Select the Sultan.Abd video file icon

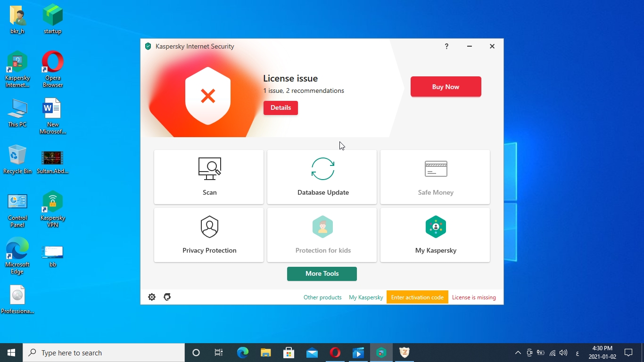(53, 162)
